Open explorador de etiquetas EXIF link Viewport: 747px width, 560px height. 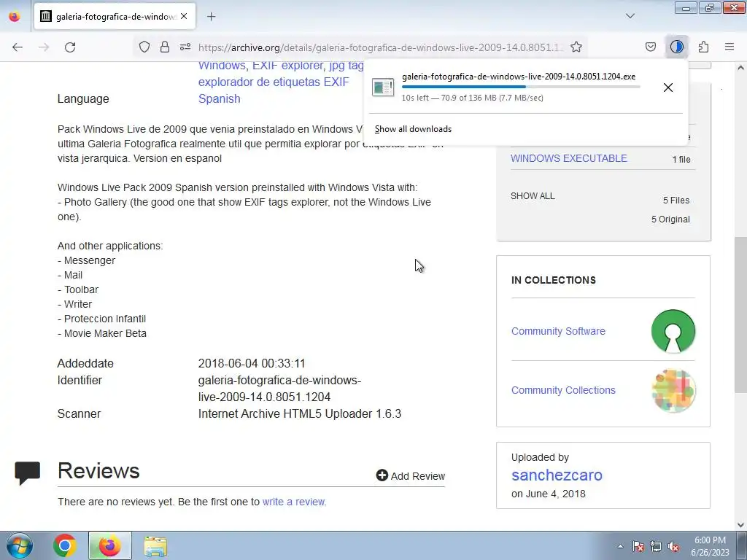pyautogui.click(x=274, y=82)
